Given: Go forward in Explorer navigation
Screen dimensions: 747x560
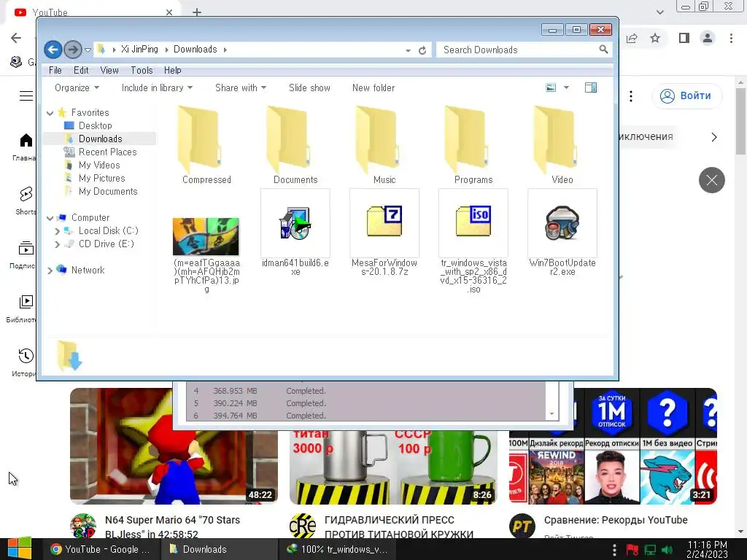Looking at the screenshot, I should (72, 50).
